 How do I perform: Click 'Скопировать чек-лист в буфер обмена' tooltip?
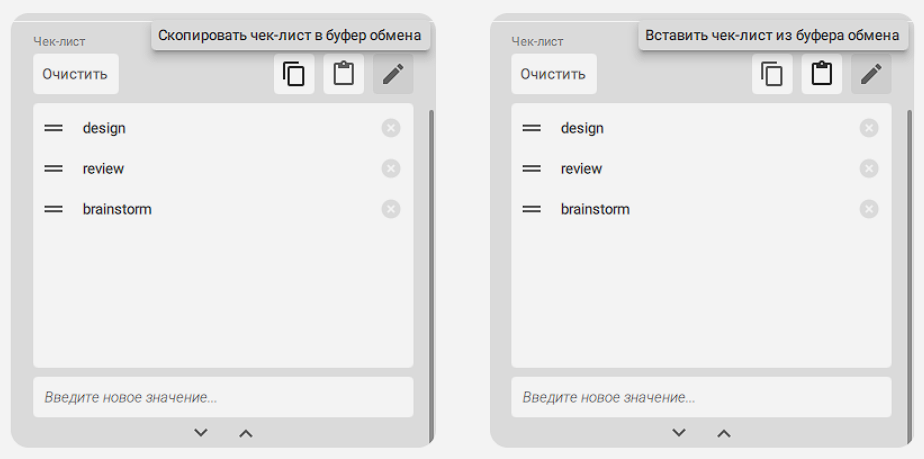pos(290,35)
